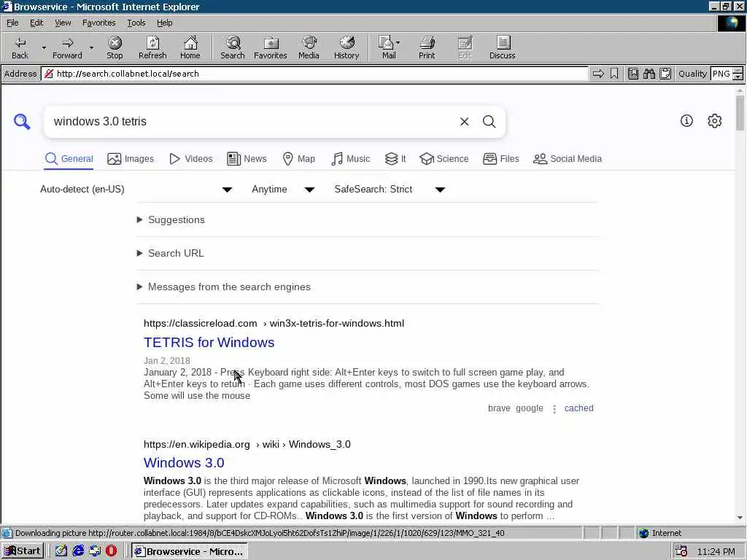Switch to the Science tab
This screenshot has height=560, width=747.
pyautogui.click(x=444, y=159)
